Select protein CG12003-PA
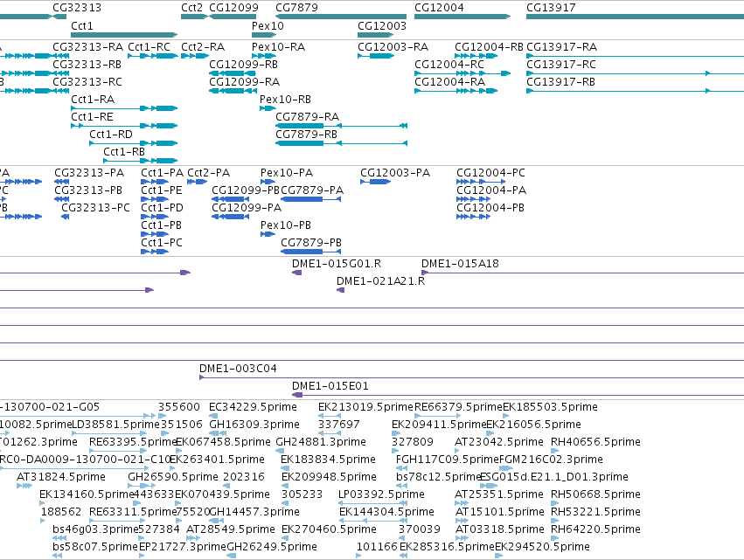Image resolution: width=744 pixels, height=560 pixels. [x=395, y=173]
